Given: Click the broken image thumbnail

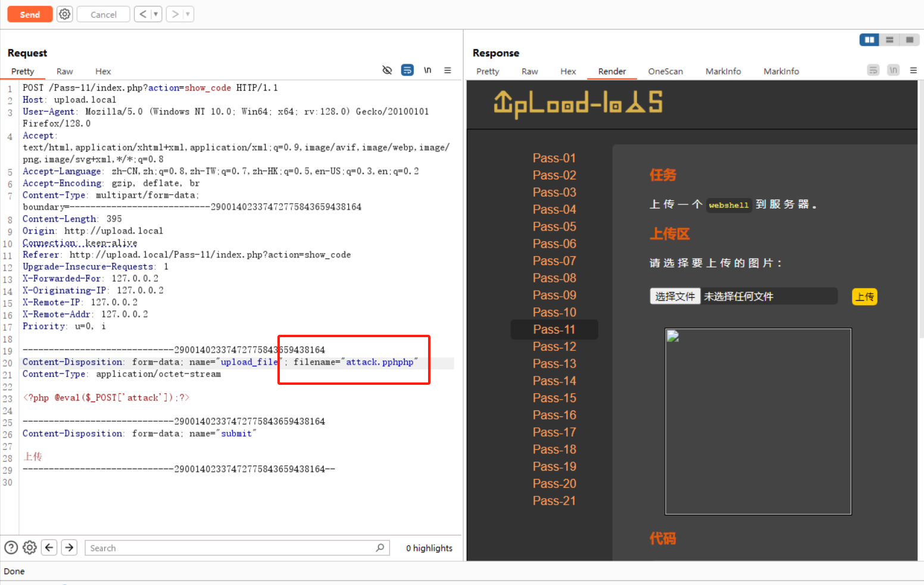Looking at the screenshot, I should (x=758, y=421).
